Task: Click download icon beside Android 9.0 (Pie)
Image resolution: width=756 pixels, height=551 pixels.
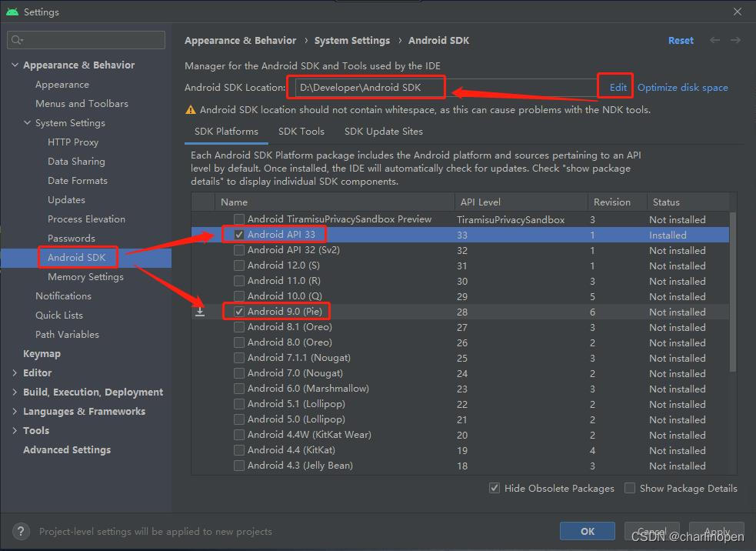Action: click(x=200, y=312)
